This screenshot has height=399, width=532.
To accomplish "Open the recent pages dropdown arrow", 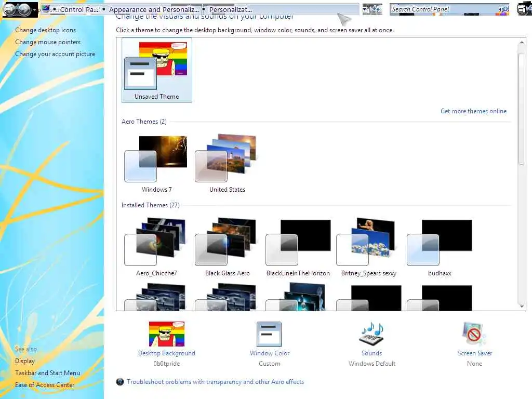I will tap(35, 9).
